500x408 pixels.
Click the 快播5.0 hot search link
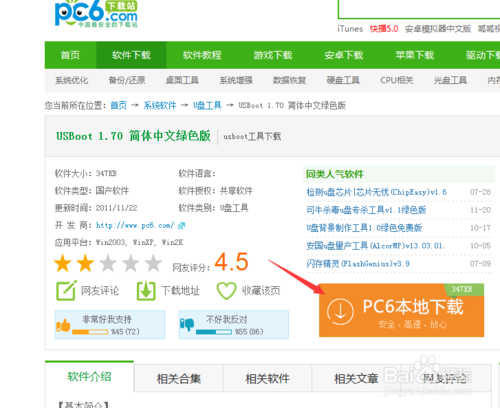coord(384,29)
